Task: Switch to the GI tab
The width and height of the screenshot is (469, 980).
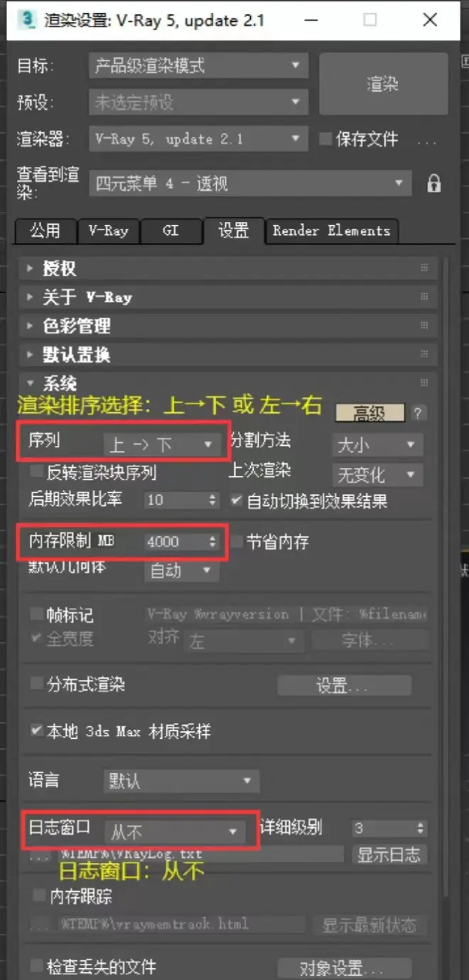Action: tap(171, 230)
